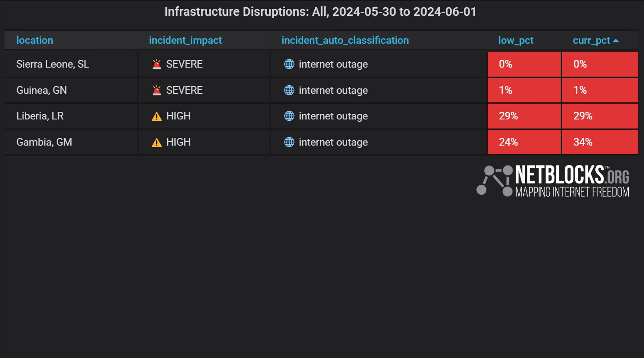Sort by low_pct column header
The height and width of the screenshot is (358, 644).
click(516, 40)
